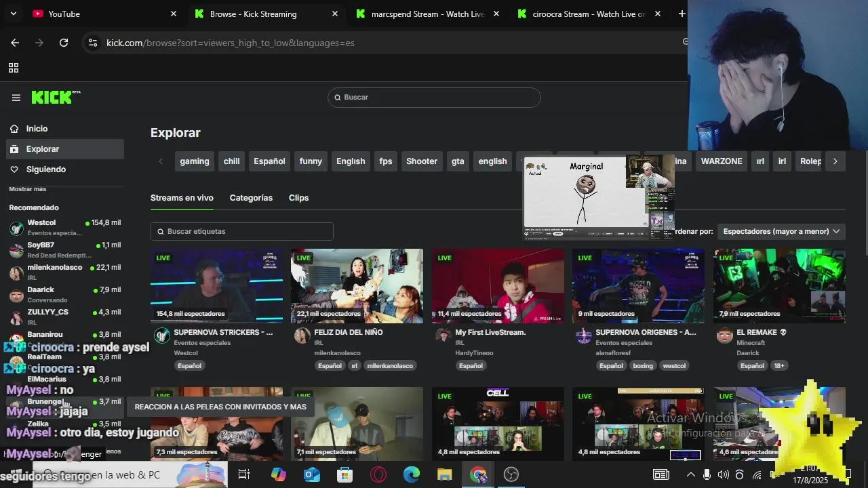Click Daarick avatar under EL REMAKE

(725, 336)
